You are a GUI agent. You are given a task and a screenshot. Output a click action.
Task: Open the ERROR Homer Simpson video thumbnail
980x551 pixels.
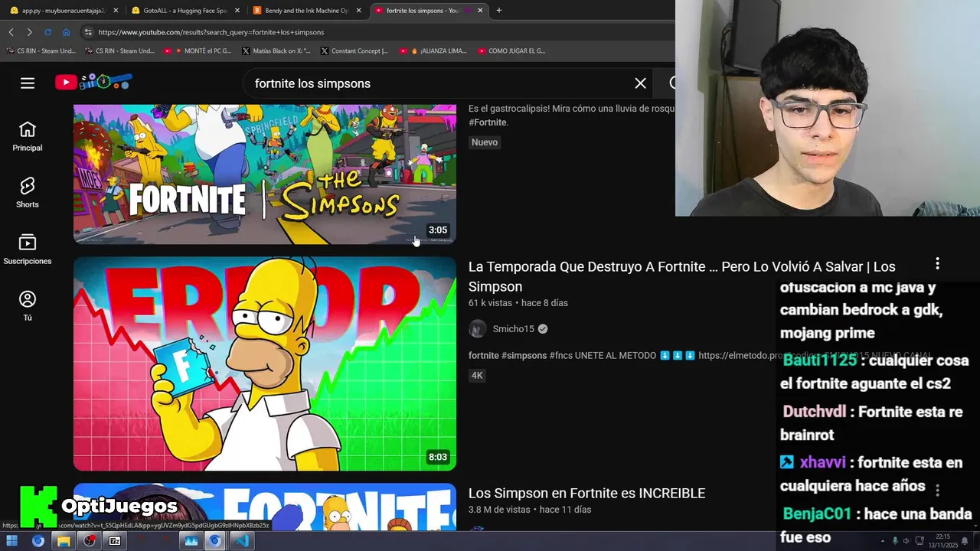(265, 364)
